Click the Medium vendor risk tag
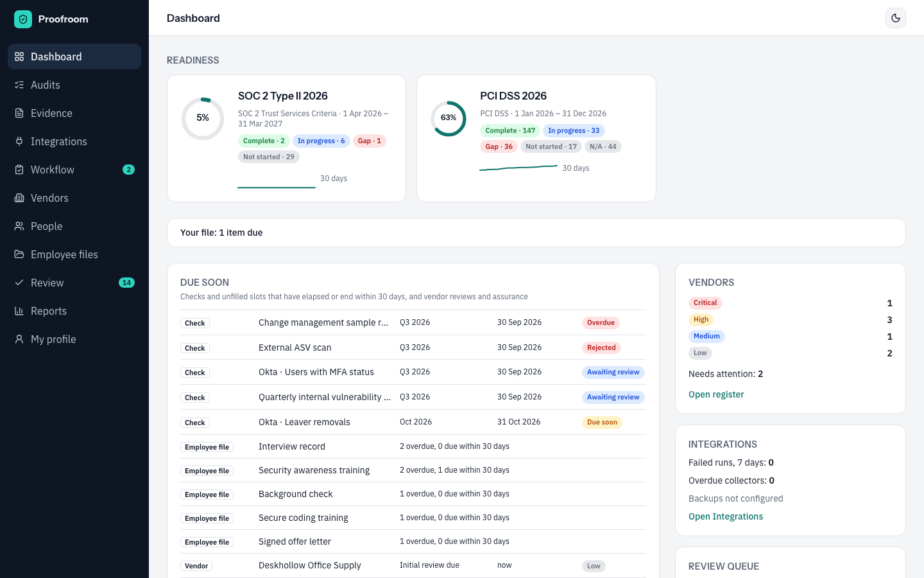 (706, 336)
